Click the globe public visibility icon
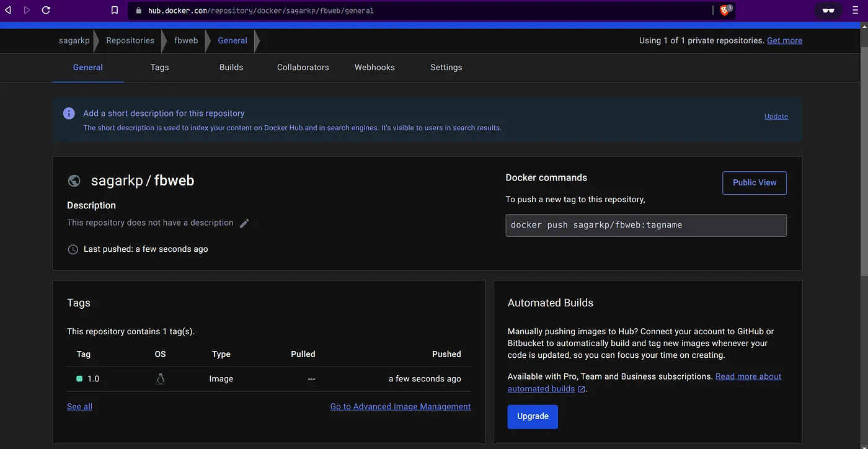868x449 pixels. (x=74, y=180)
